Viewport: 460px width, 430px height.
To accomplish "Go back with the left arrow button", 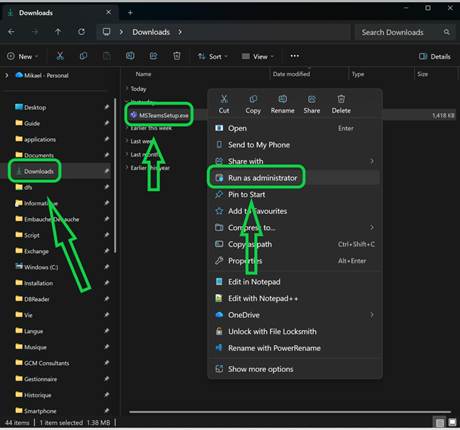I will tap(11, 32).
